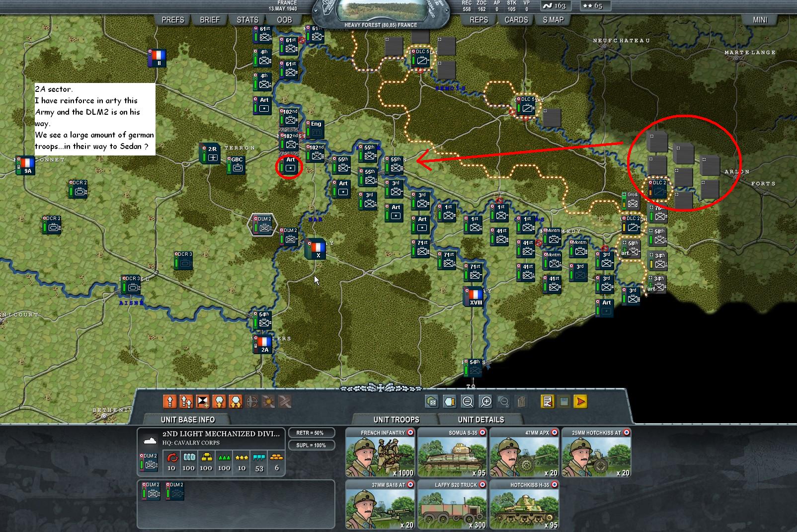
Task: Open the 47mm APX troop card
Action: (525, 453)
